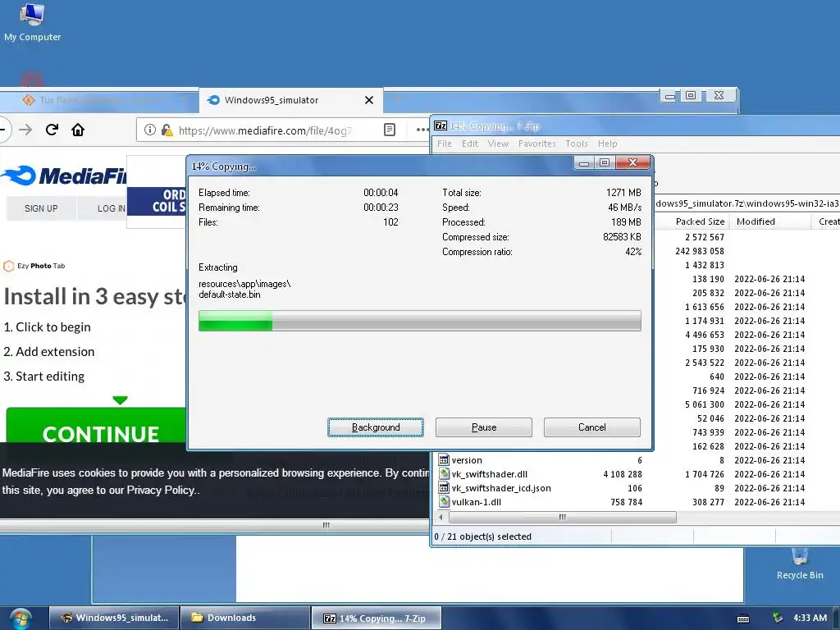The image size is (840, 630).
Task: Select the version file name
Action: [467, 460]
